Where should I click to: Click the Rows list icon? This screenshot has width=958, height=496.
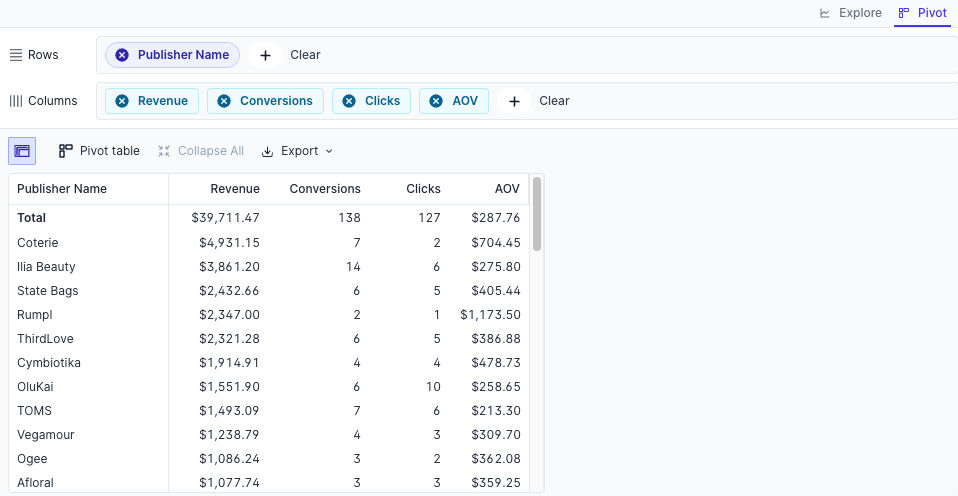[x=16, y=55]
